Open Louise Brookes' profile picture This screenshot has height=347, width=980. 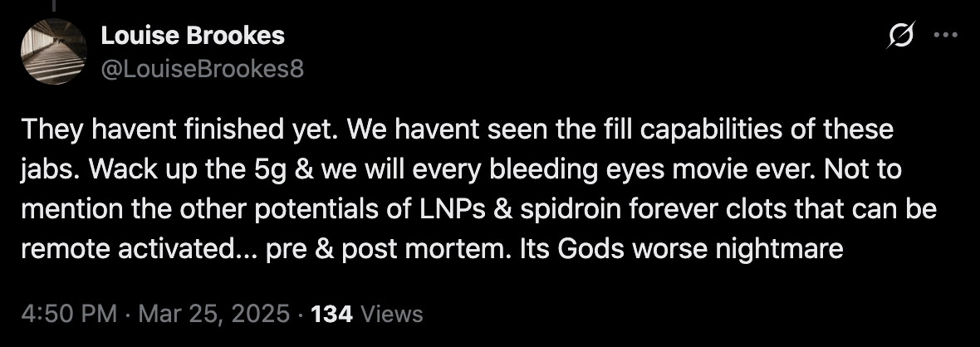53,51
